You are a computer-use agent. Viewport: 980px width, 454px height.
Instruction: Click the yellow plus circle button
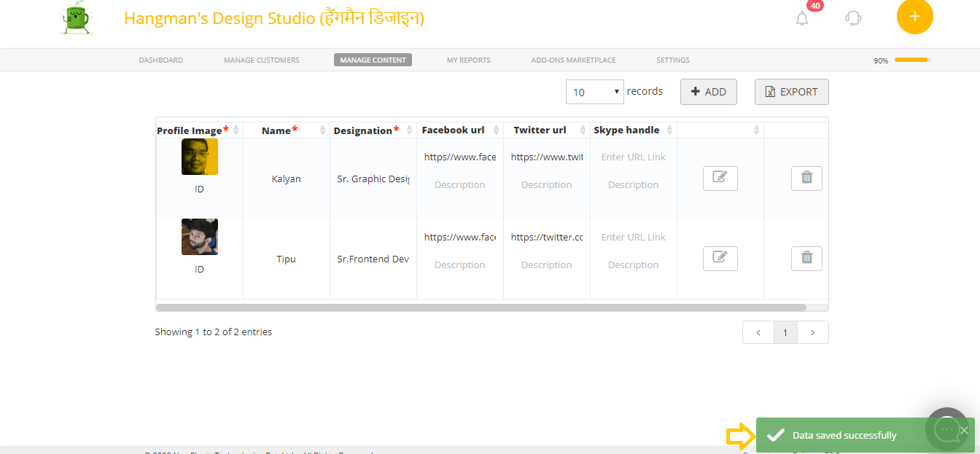tap(914, 16)
